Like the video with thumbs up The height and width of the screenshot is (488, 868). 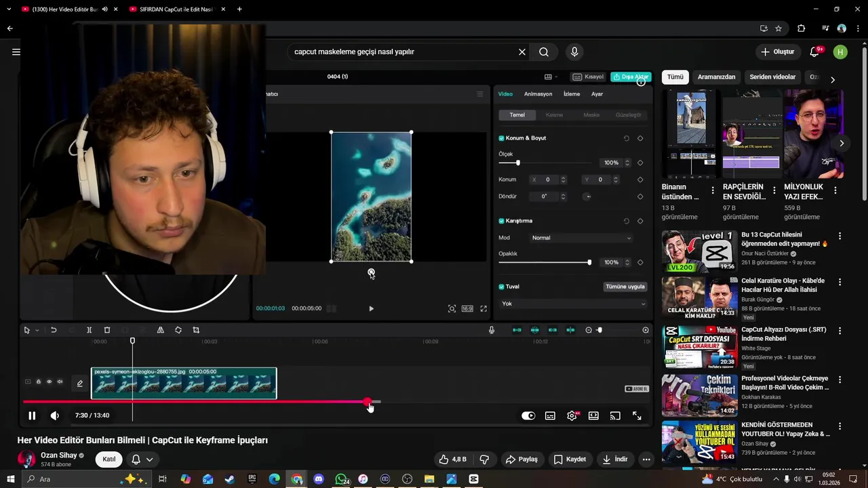click(x=452, y=459)
